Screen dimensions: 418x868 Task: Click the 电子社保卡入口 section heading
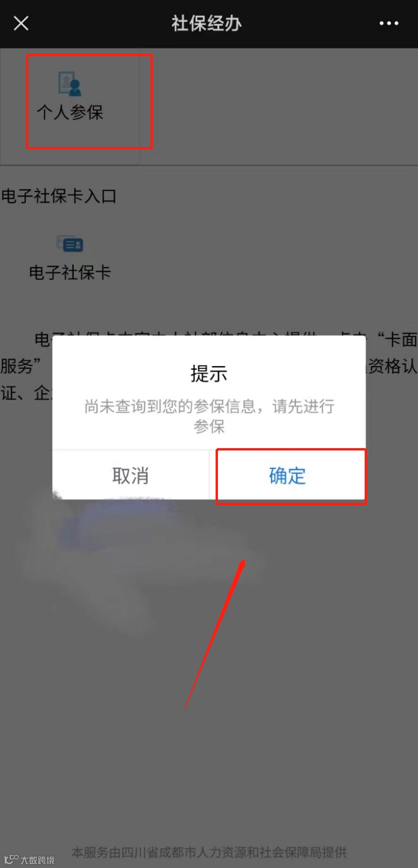coord(59,196)
